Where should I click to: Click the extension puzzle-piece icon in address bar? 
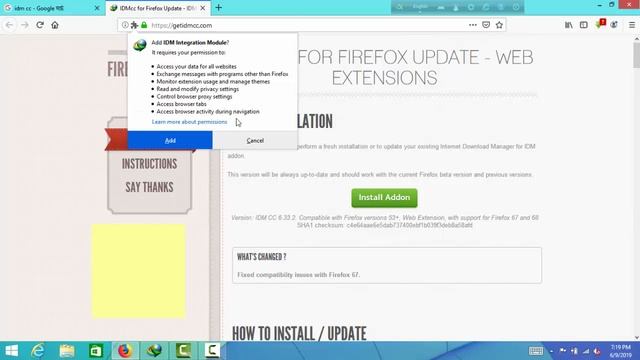coord(134,25)
